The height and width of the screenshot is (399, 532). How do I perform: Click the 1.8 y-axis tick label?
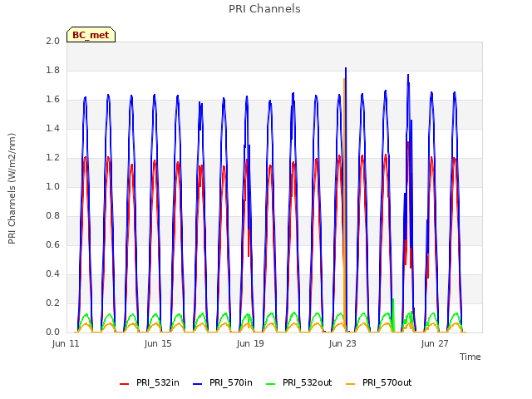click(x=52, y=70)
